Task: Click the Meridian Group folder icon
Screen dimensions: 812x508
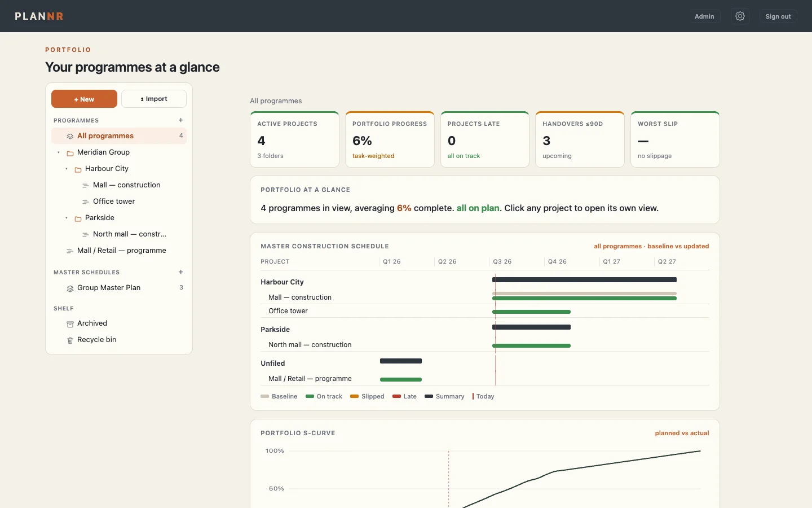Action: click(70, 153)
